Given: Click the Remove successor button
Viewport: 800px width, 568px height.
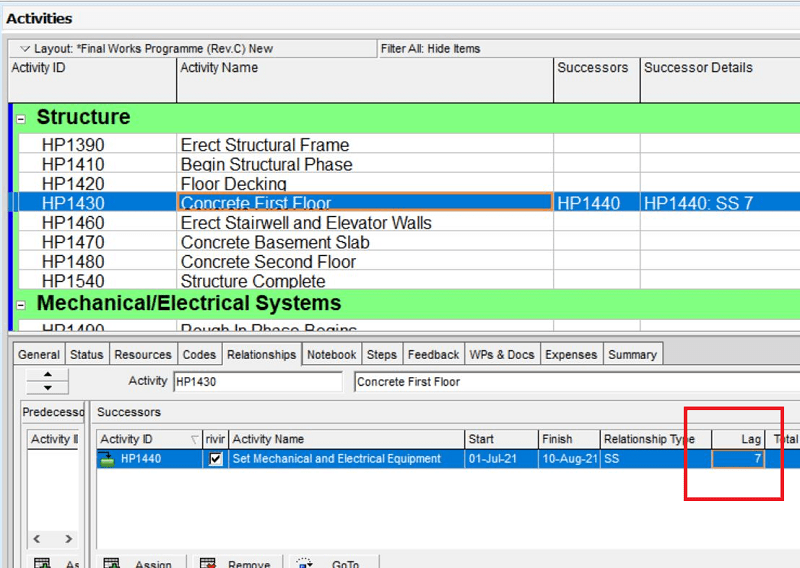Looking at the screenshot, I should tap(236, 562).
